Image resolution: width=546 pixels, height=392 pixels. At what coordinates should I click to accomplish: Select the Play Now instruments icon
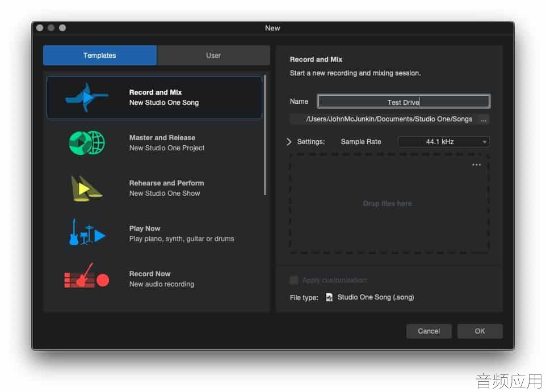point(87,232)
